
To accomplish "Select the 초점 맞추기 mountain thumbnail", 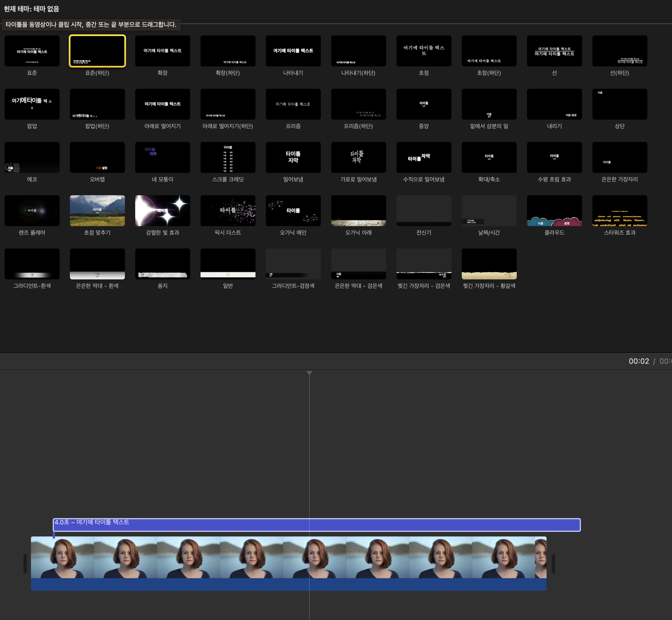I will pos(97,211).
